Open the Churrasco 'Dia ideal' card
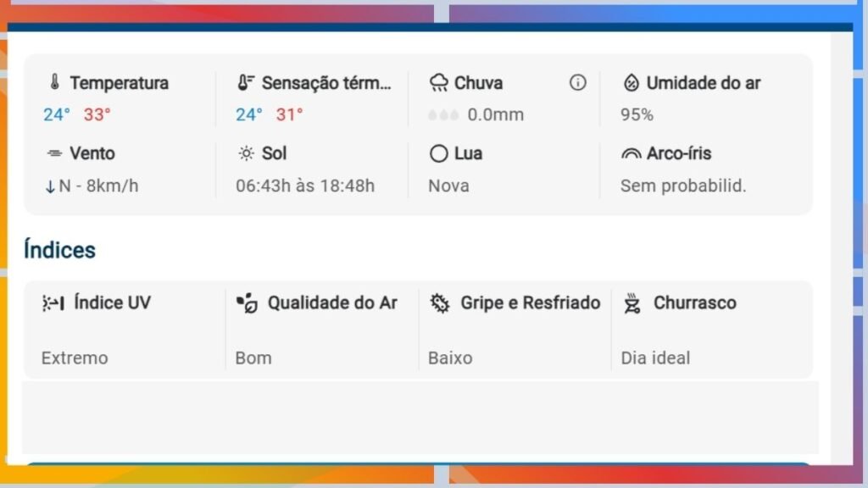The image size is (868, 488). click(x=655, y=358)
